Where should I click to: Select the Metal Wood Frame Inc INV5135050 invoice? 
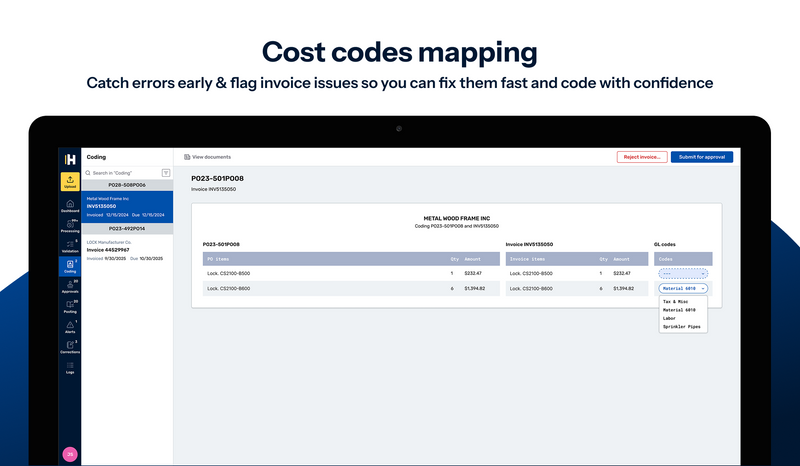pyautogui.click(x=127, y=207)
